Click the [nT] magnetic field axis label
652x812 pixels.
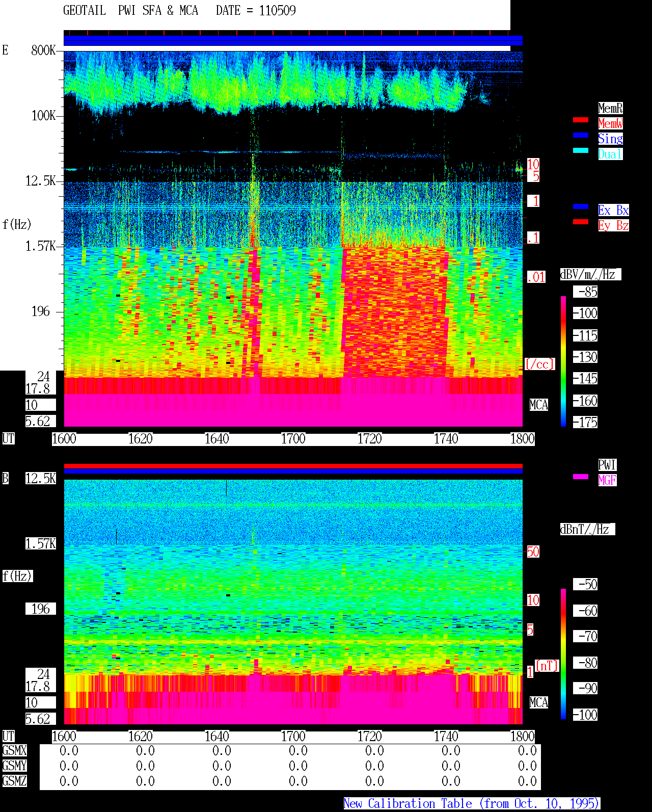547,666
